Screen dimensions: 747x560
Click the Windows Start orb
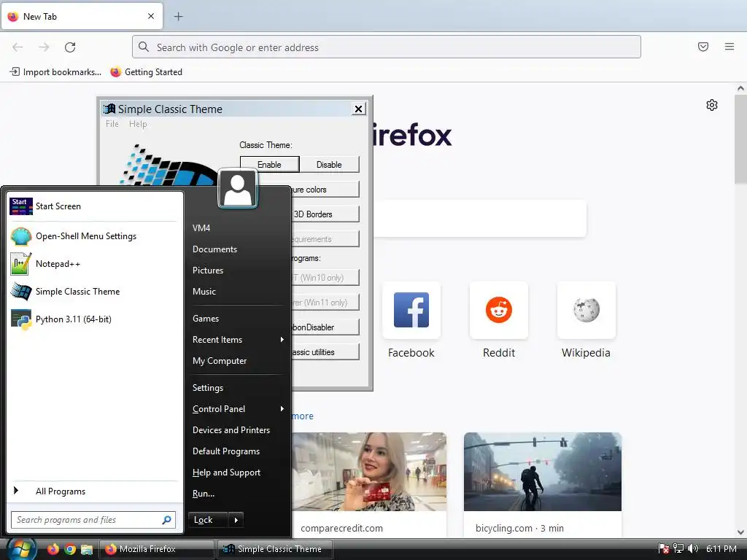point(20,549)
